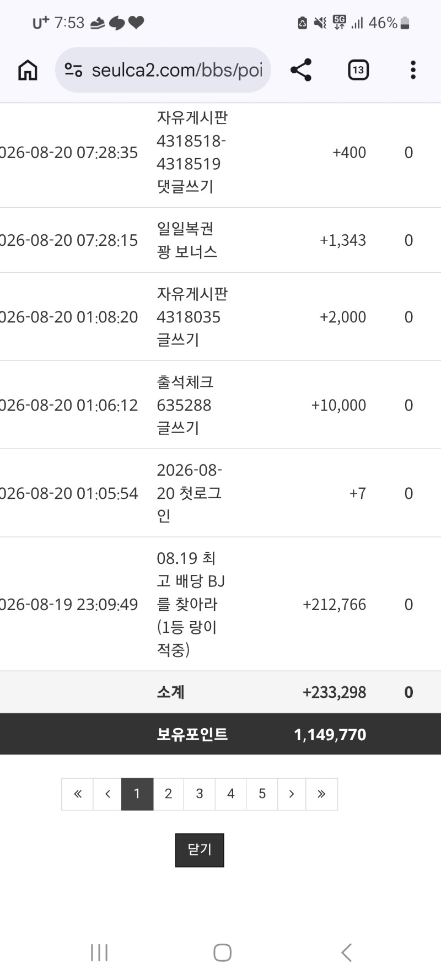Go to previous page arrow
This screenshot has height=980, width=441.
pos(107,794)
